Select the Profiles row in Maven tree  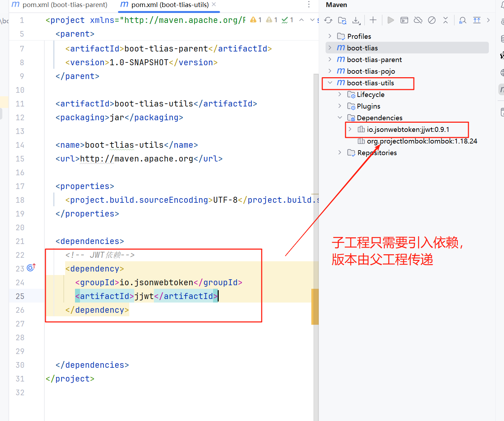coord(407,36)
